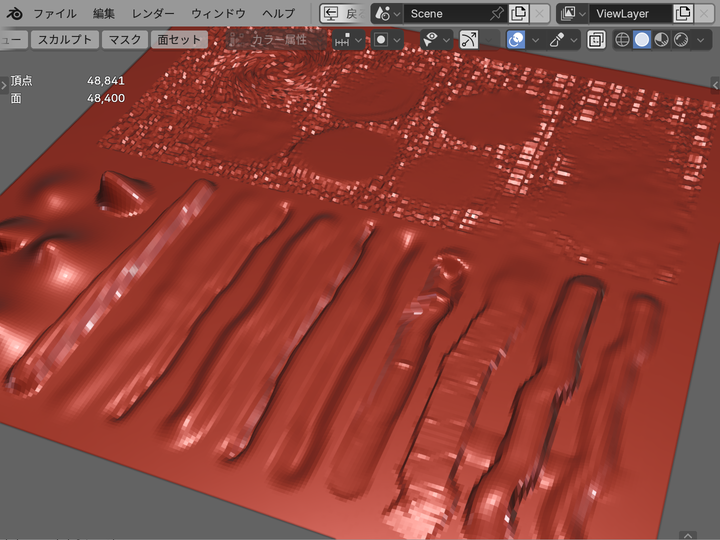Screen dimensions: 720x540
Task: Open the ViewLayer browse dropdown
Action: tap(572, 14)
